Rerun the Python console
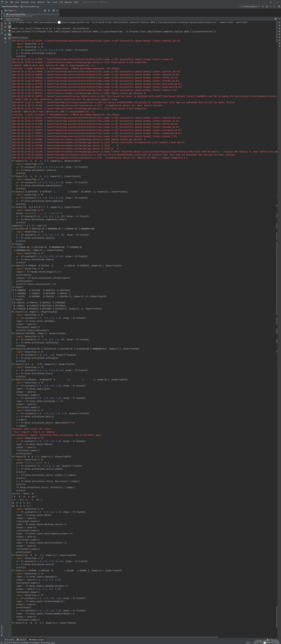This screenshot has width=281, height=644. tap(5, 23)
